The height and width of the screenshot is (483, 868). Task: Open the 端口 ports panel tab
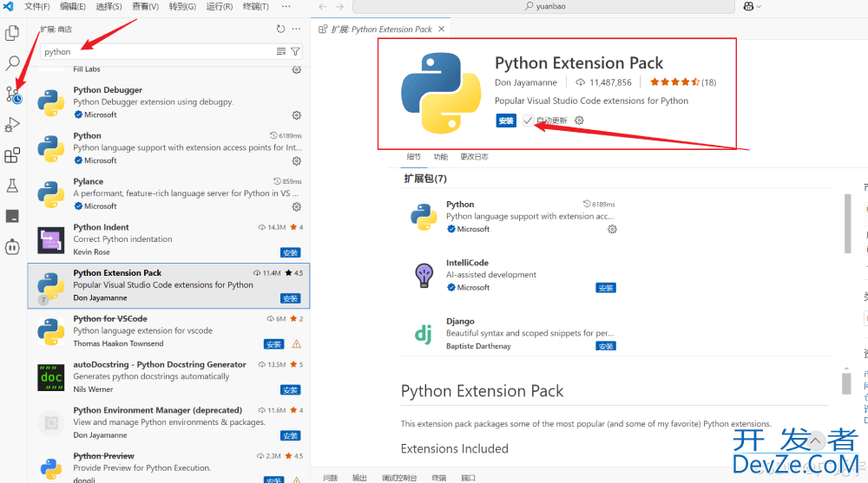(x=469, y=478)
